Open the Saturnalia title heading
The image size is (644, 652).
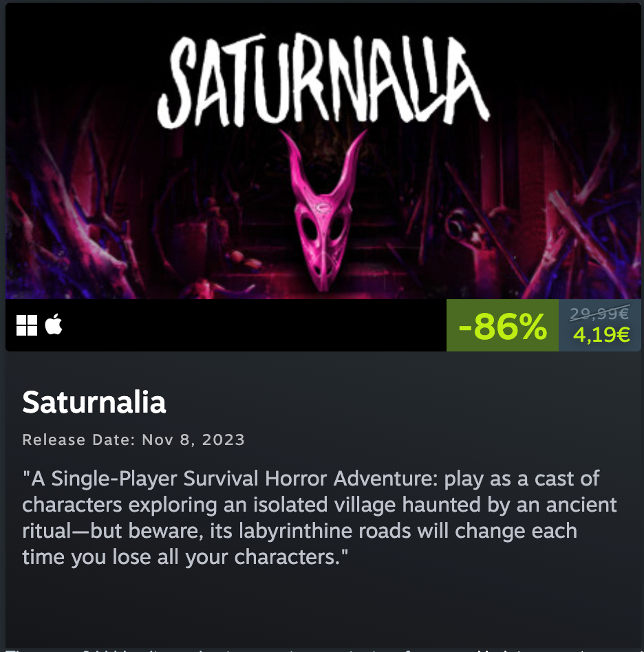pos(94,402)
